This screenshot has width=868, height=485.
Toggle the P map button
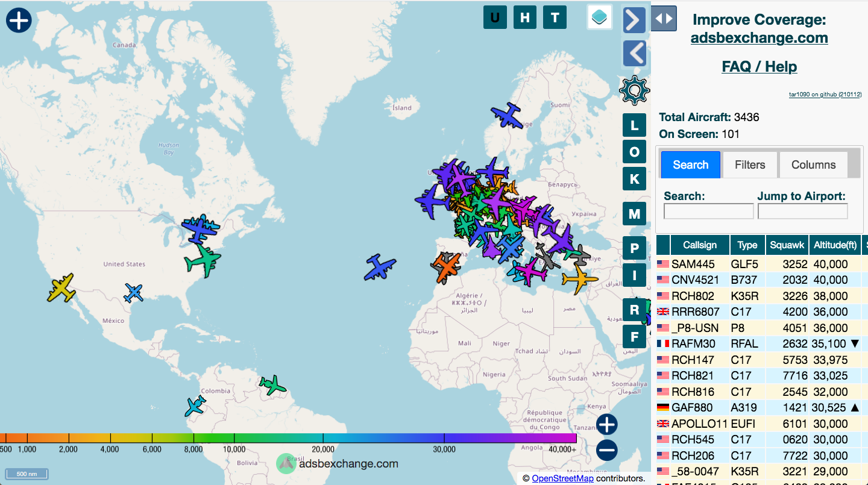tap(634, 249)
